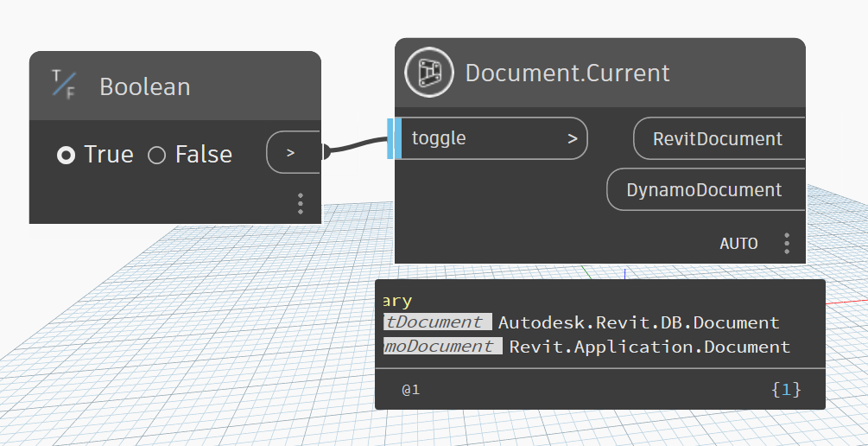The image size is (868, 446).
Task: Open the Boolean node three-dot menu
Action: pyautogui.click(x=300, y=203)
